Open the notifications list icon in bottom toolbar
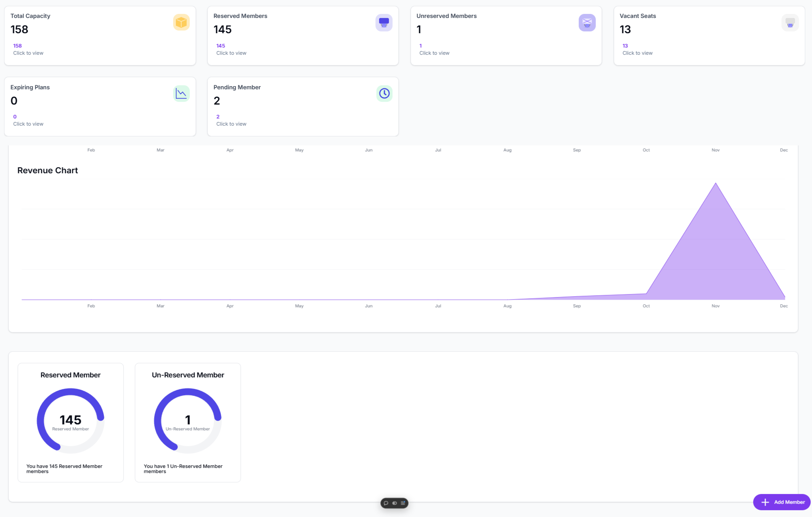 403,503
